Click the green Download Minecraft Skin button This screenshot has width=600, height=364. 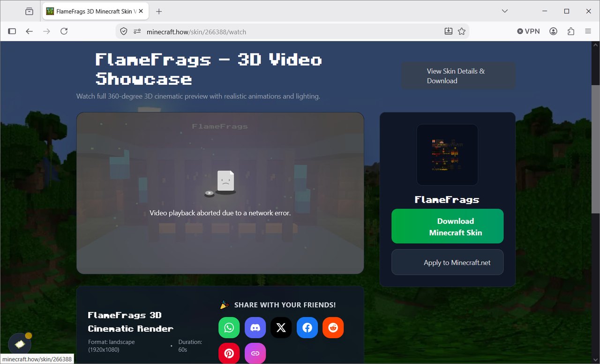448,226
